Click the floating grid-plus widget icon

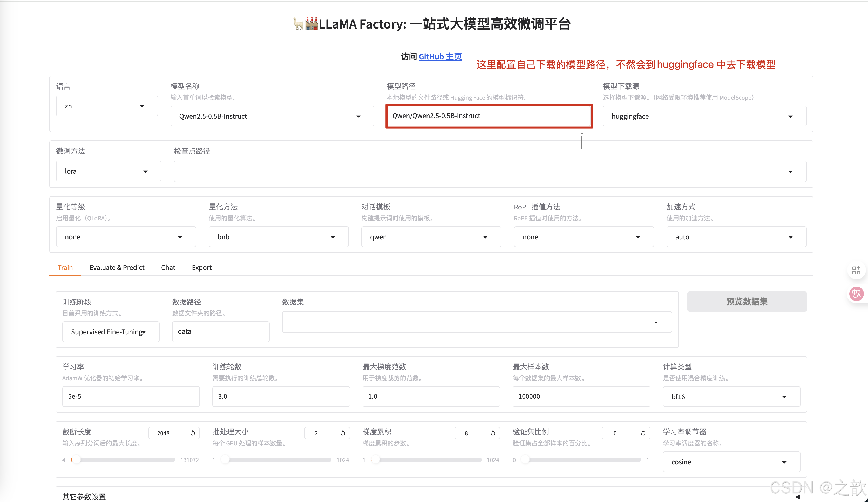click(856, 270)
